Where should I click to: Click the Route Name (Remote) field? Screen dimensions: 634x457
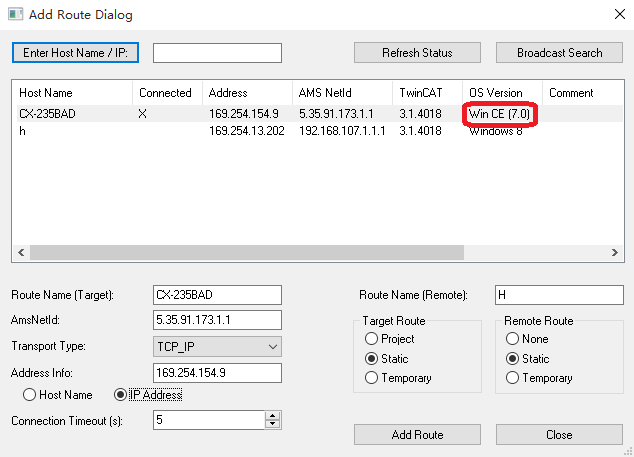click(x=558, y=295)
